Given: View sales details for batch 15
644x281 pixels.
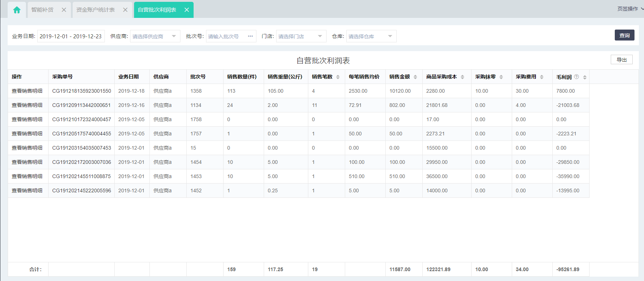Looking at the screenshot, I should click(x=27, y=148).
